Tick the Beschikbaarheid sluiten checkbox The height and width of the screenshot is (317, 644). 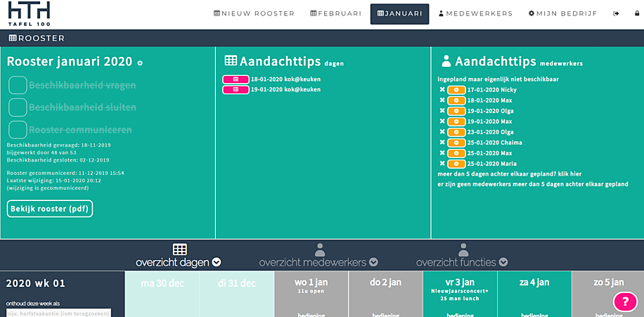coord(18,108)
